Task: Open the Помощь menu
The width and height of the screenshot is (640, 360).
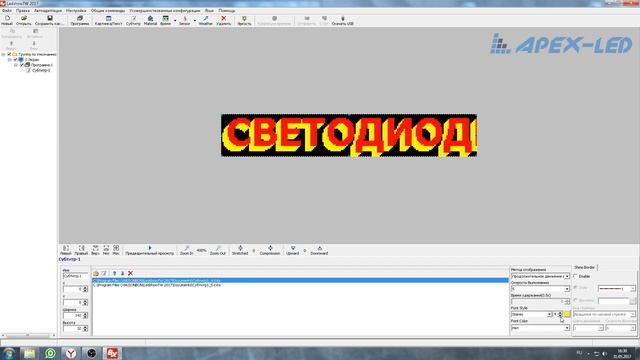Action: point(227,11)
